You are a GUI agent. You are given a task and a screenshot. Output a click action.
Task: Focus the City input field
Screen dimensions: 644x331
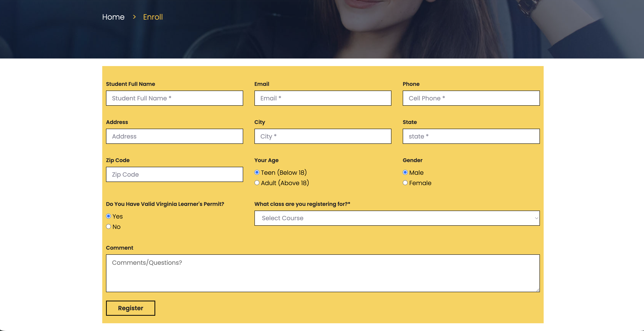coord(323,136)
